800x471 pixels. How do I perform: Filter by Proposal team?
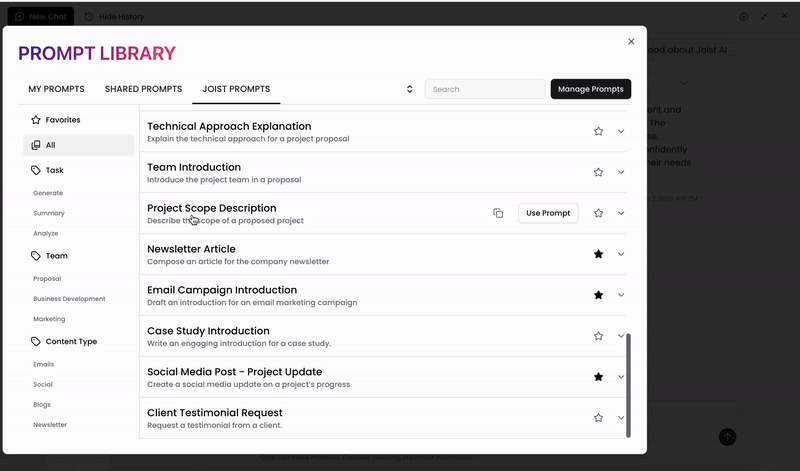47,279
